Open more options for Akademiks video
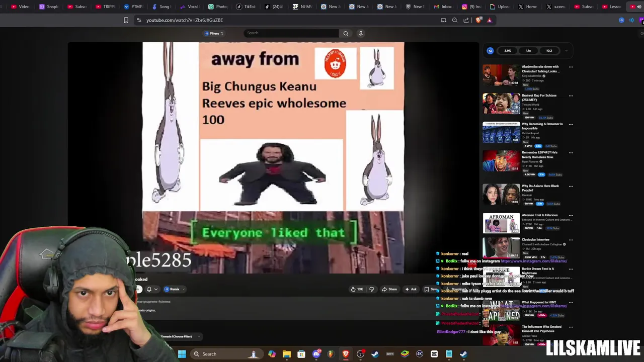This screenshot has height=362, width=644. [571, 67]
